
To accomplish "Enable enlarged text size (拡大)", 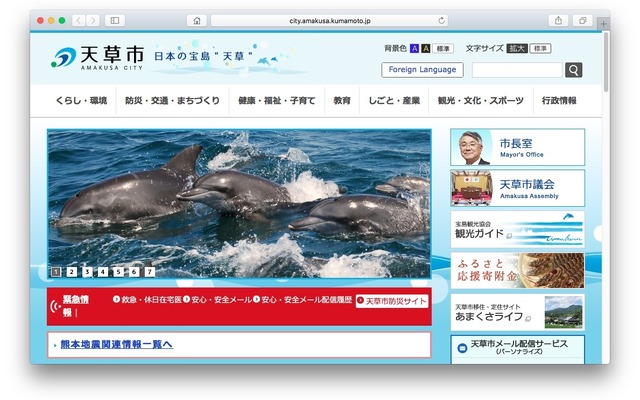I will pyautogui.click(x=516, y=48).
